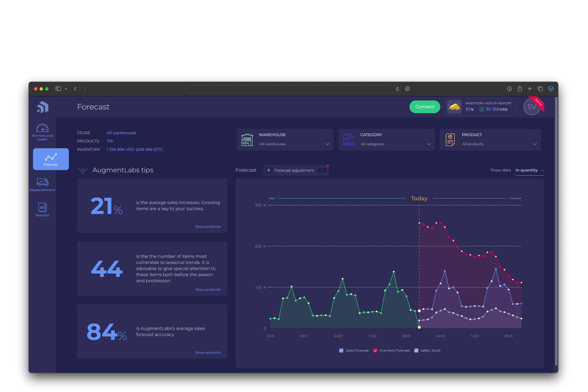Open Show products under the 84% tip
The height and width of the screenshot is (392, 588).
pyautogui.click(x=208, y=352)
